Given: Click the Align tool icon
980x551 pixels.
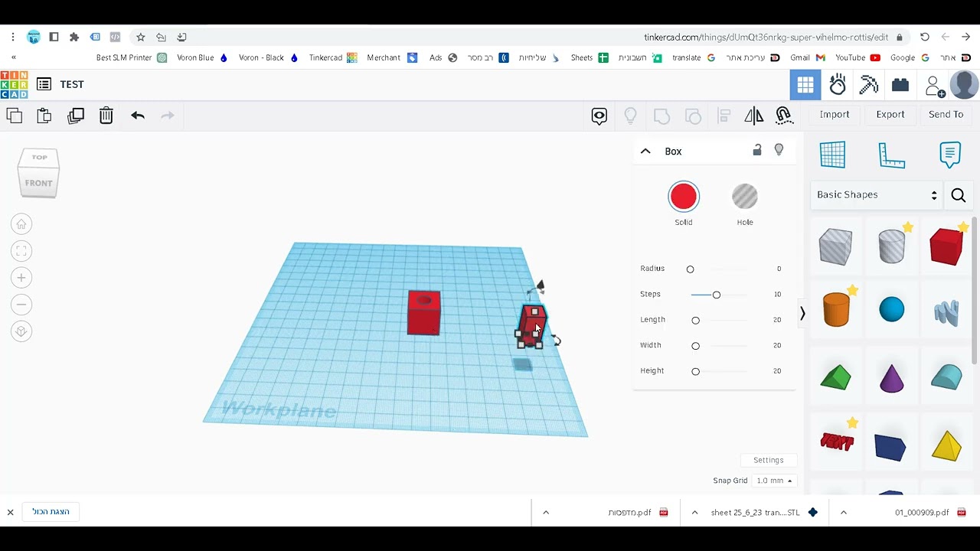Looking at the screenshot, I should 724,116.
